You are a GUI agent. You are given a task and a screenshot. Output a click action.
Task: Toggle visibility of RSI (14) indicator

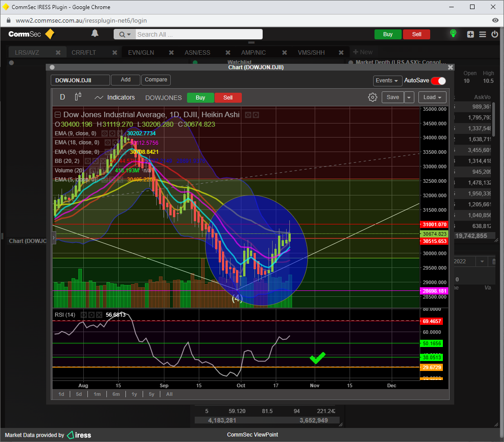(84, 314)
